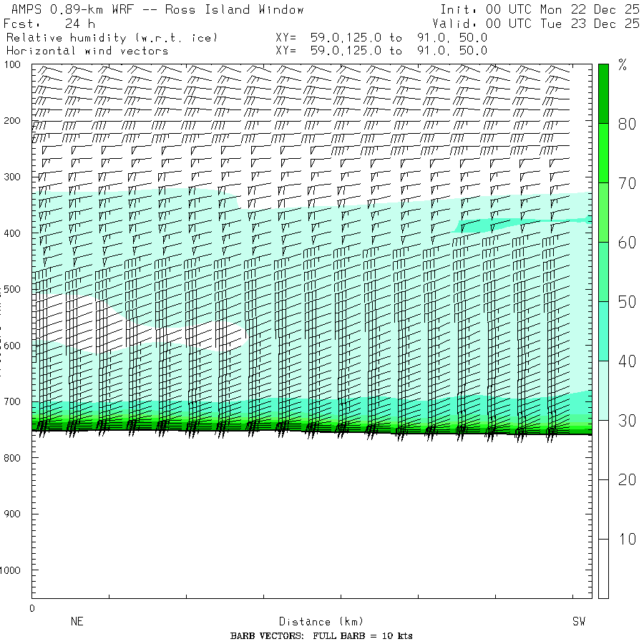This screenshot has height=644, width=644.
Task: Click the 50-60 colorbar segment
Action: (603, 272)
